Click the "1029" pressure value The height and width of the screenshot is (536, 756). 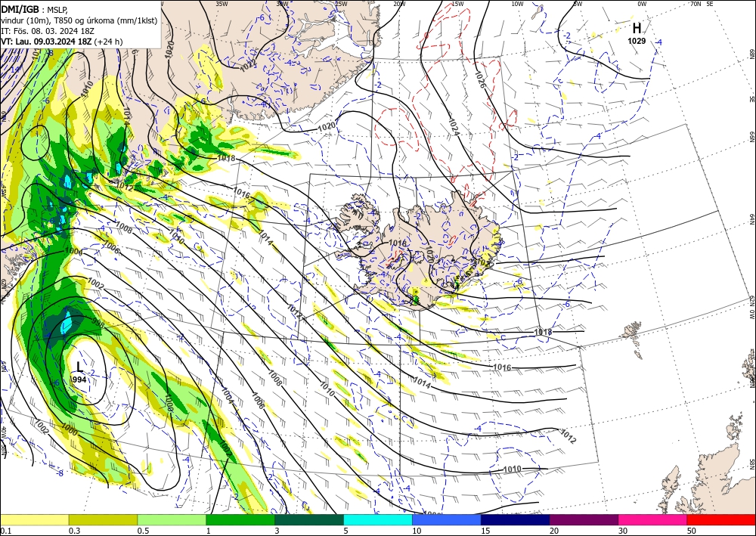[637, 41]
